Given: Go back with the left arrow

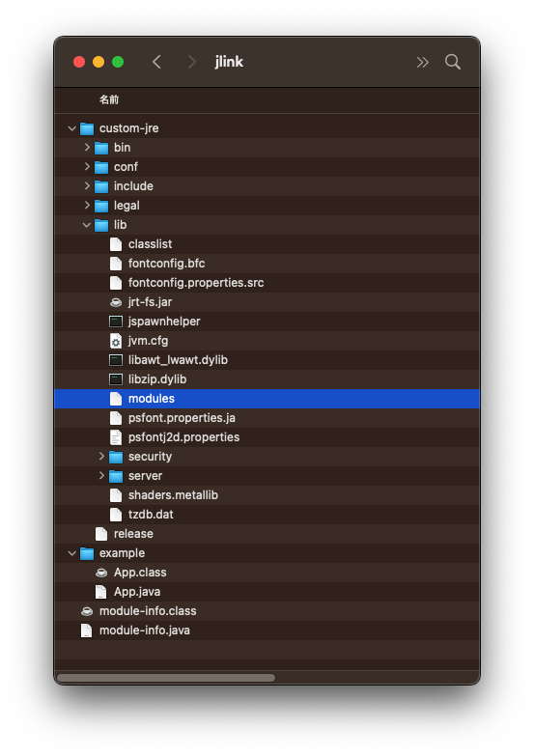Looking at the screenshot, I should pos(156,62).
